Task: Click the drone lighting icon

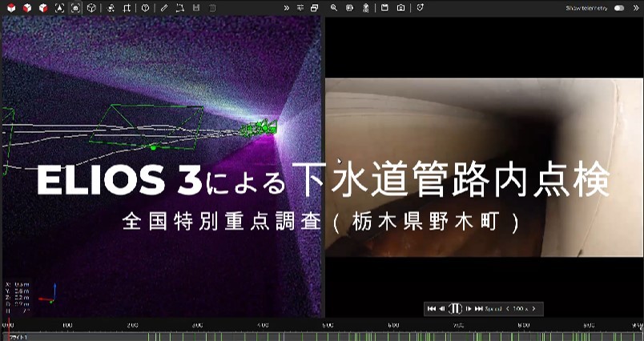Action: tap(365, 8)
